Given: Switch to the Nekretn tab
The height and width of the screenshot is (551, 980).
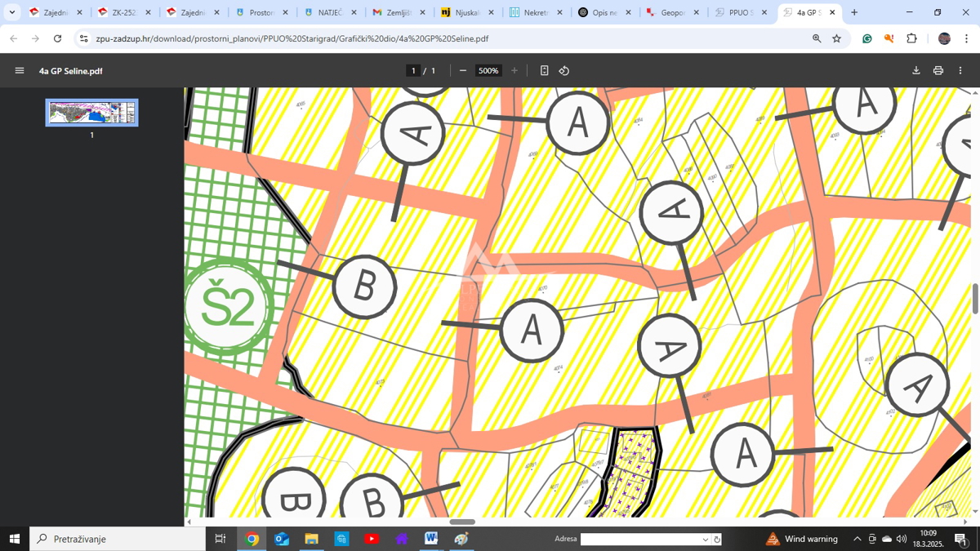Looking at the screenshot, I should point(536,12).
